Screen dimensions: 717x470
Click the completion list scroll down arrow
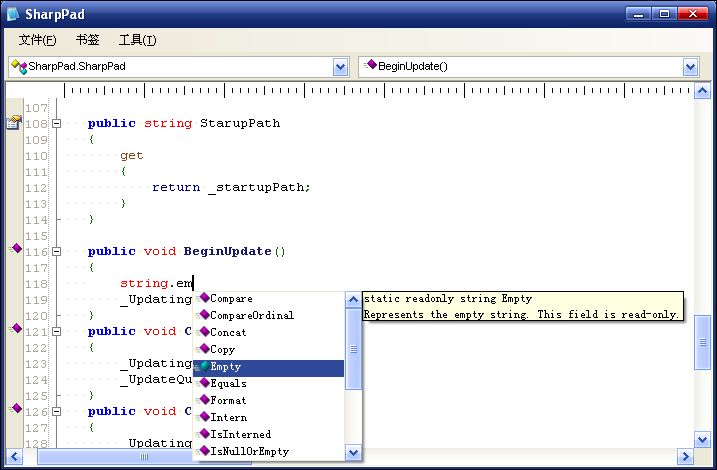[x=353, y=453]
